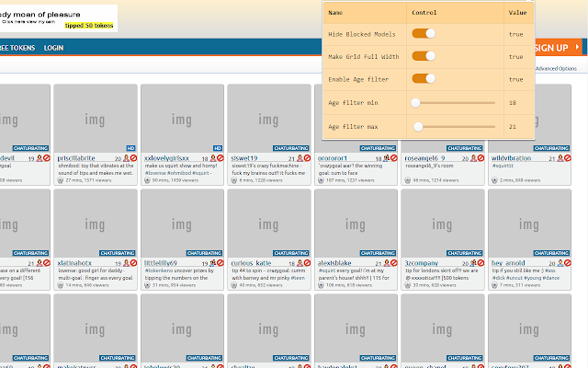Click the block icon for wildvibration

(x=568, y=158)
